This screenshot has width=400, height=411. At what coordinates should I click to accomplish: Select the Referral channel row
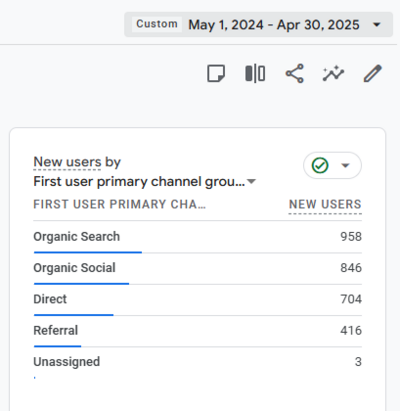tap(198, 331)
